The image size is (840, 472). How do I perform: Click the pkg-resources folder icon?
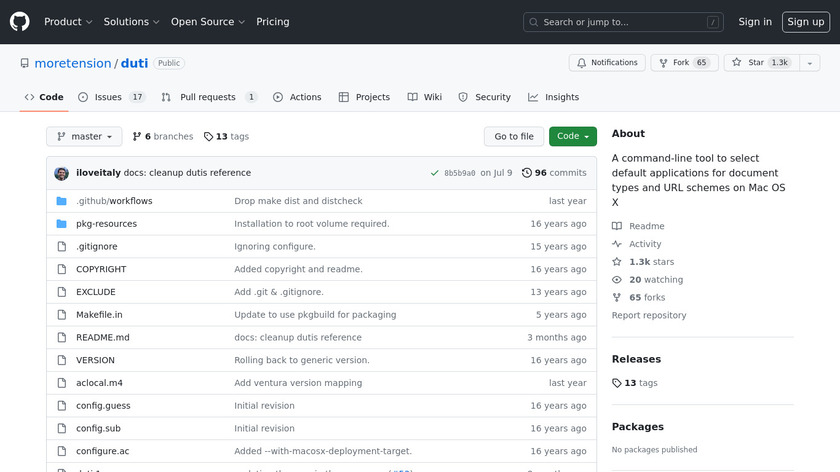pyautogui.click(x=62, y=223)
